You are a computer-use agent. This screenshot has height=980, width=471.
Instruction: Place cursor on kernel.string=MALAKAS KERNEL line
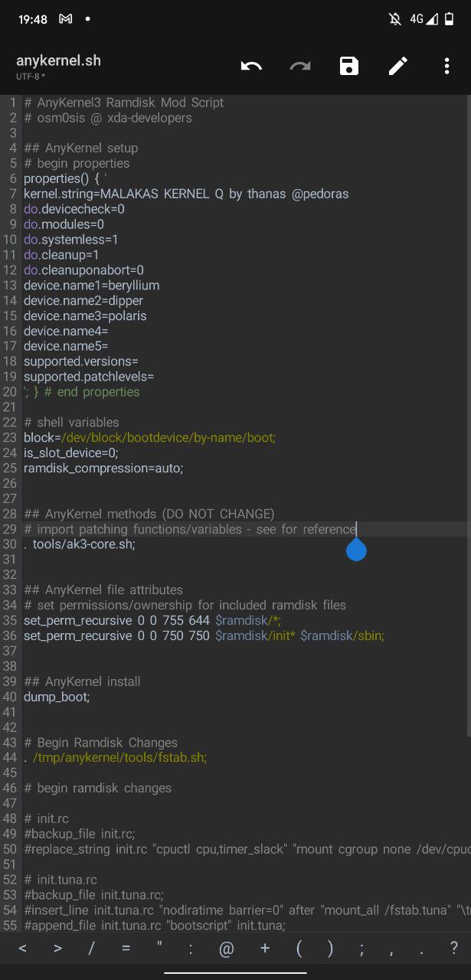pos(186,194)
